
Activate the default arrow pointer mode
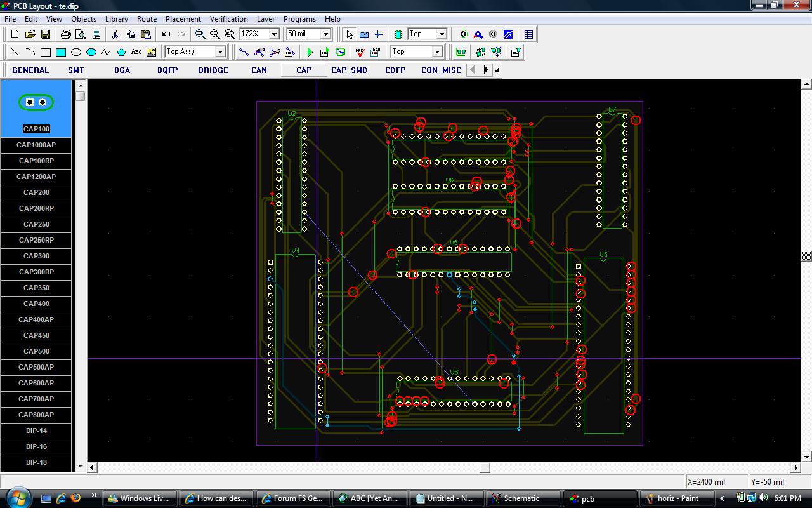coord(349,34)
